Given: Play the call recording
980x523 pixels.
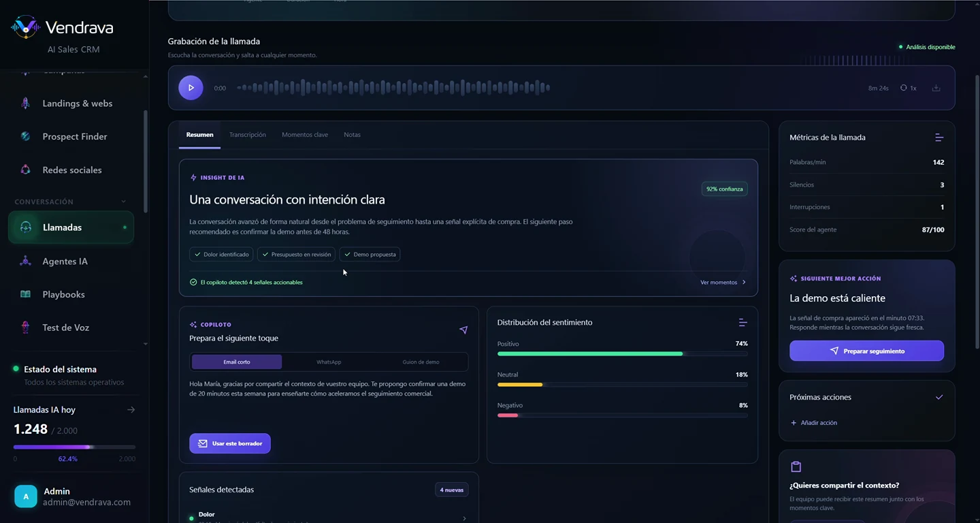Looking at the screenshot, I should 191,88.
